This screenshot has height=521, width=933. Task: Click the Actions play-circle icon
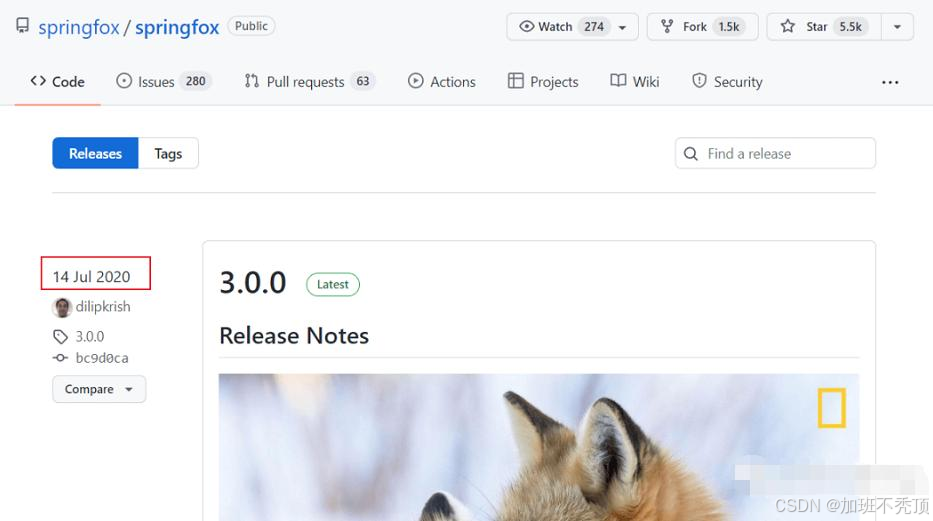[x=416, y=81]
